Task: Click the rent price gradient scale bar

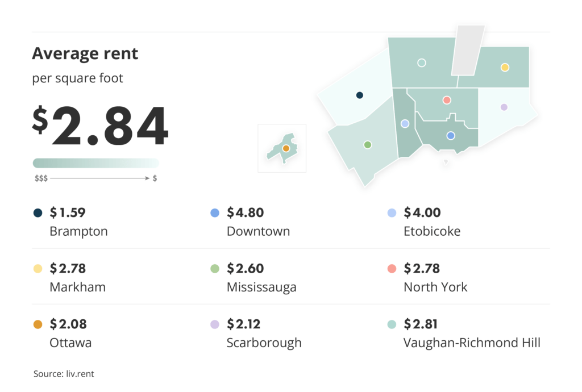Action: (95, 163)
